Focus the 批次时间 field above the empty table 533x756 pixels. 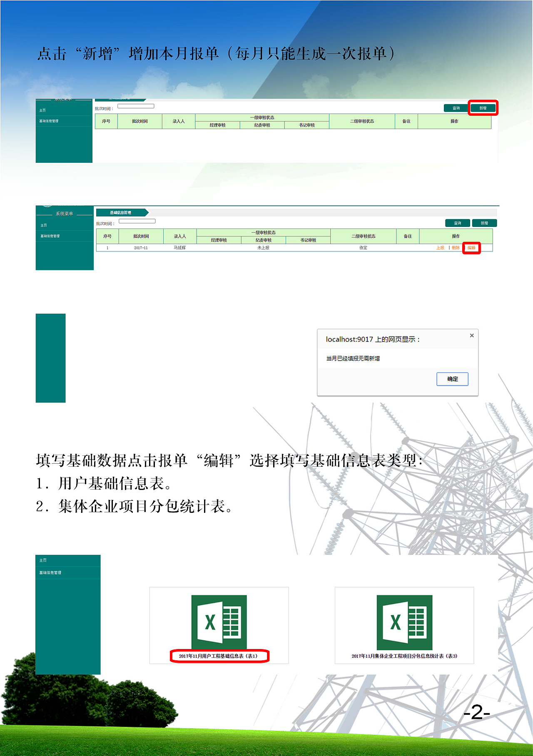tap(136, 106)
